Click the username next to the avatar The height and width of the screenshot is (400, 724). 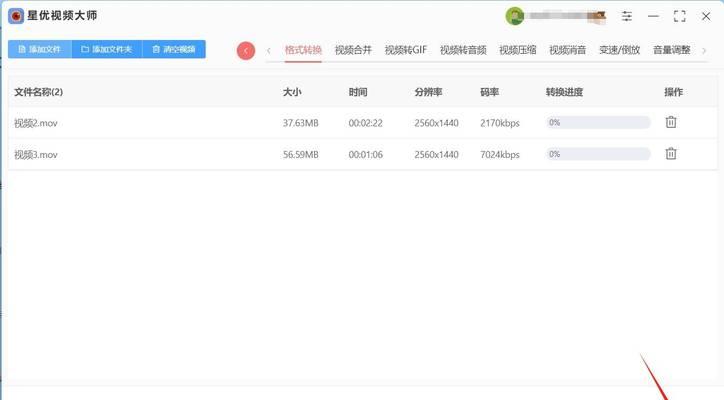coord(567,16)
